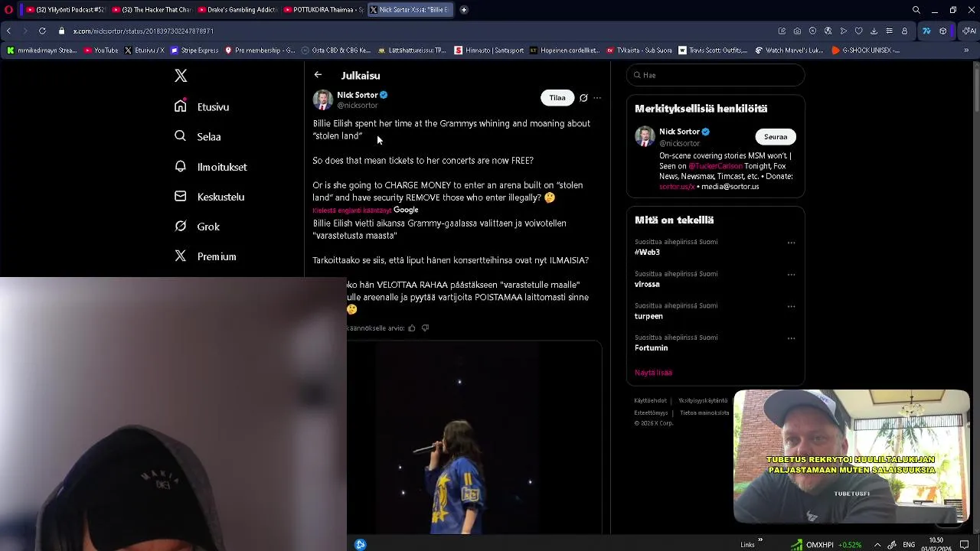
Task: Open the Windows notification center
Action: point(965,545)
